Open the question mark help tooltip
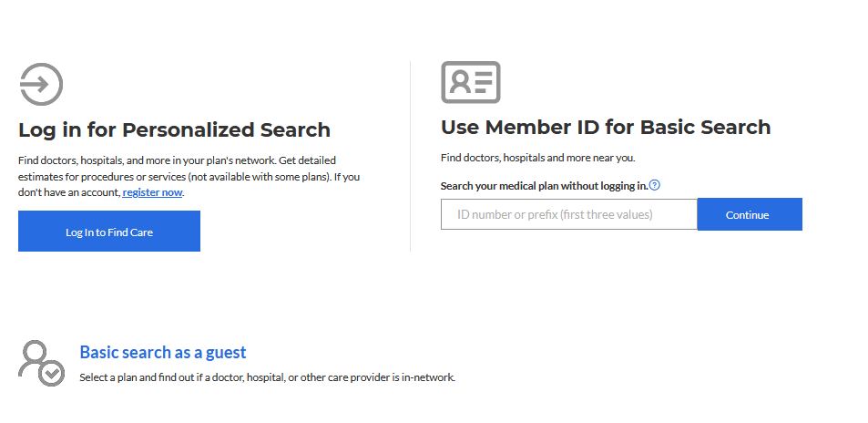The image size is (868, 423). point(654,185)
